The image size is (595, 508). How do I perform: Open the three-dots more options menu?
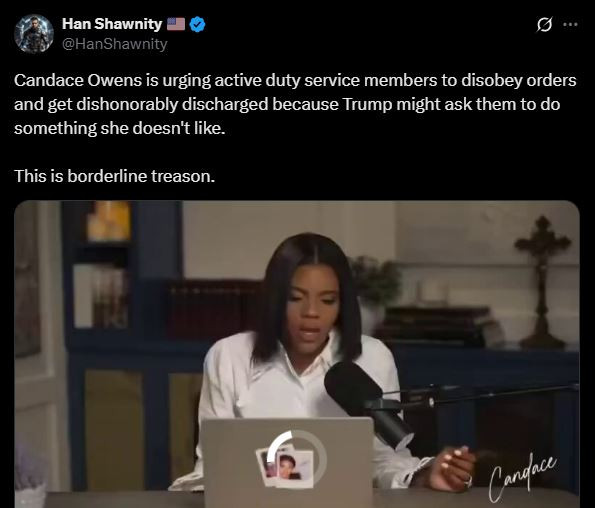tap(570, 25)
